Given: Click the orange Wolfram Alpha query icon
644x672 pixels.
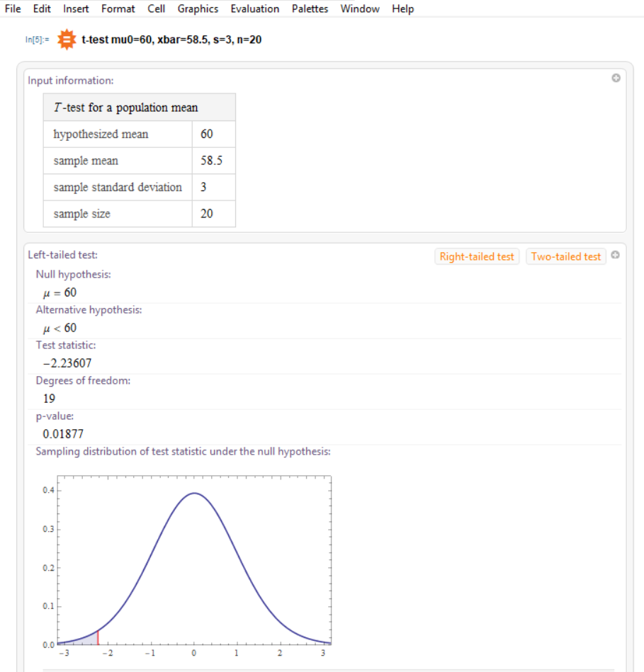Looking at the screenshot, I should click(67, 40).
